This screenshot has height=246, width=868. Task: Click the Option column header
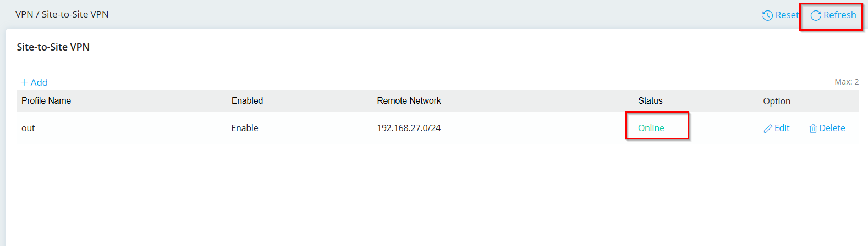click(776, 101)
